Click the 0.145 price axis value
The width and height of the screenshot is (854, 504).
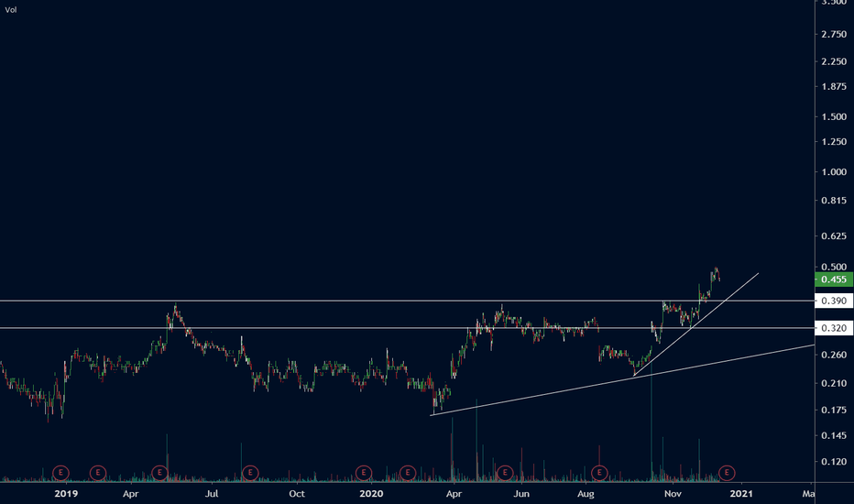pyautogui.click(x=834, y=435)
